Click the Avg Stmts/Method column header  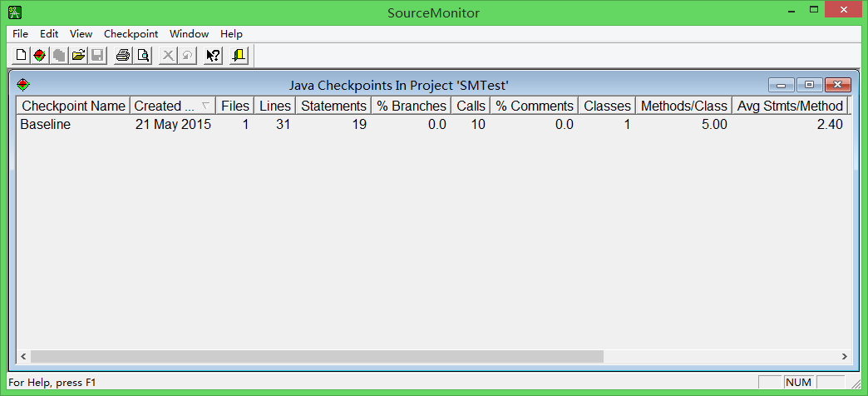pyautogui.click(x=790, y=106)
